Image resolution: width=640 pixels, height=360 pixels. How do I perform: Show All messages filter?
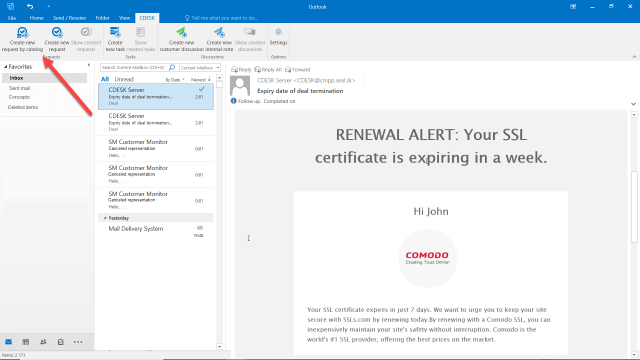105,79
